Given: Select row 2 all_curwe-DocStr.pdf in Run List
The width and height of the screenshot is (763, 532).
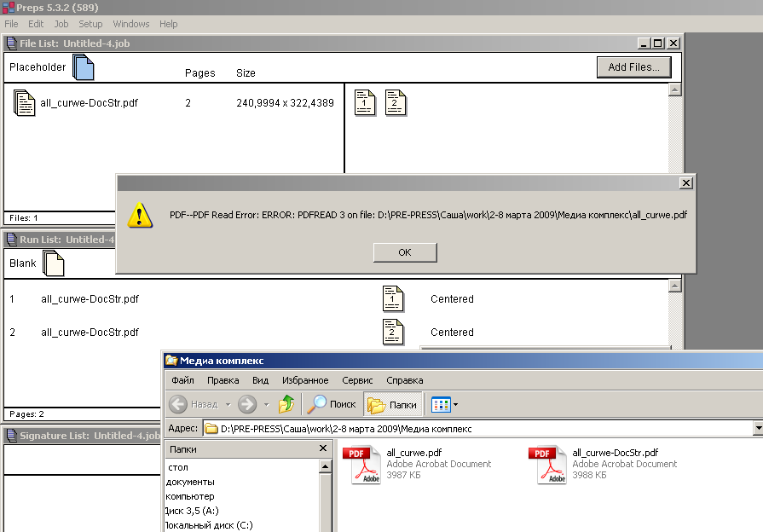Looking at the screenshot, I should (x=90, y=332).
